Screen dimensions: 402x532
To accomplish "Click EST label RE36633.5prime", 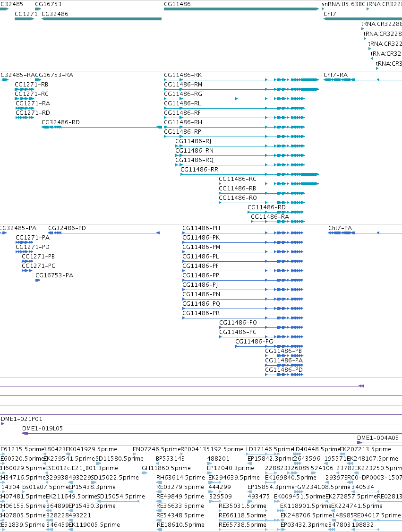I will pyautogui.click(x=180, y=506).
